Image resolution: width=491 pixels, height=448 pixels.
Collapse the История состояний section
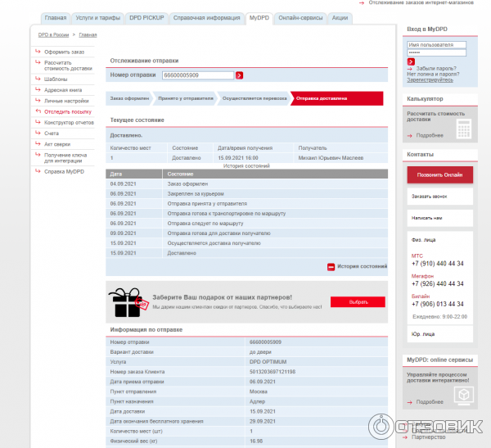(362, 267)
